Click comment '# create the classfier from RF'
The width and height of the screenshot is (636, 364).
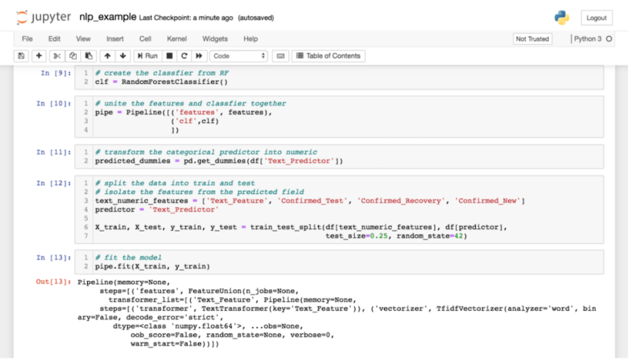162,73
